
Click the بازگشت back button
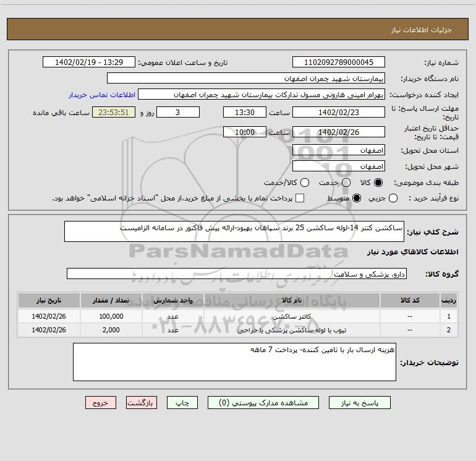pyautogui.click(x=142, y=403)
